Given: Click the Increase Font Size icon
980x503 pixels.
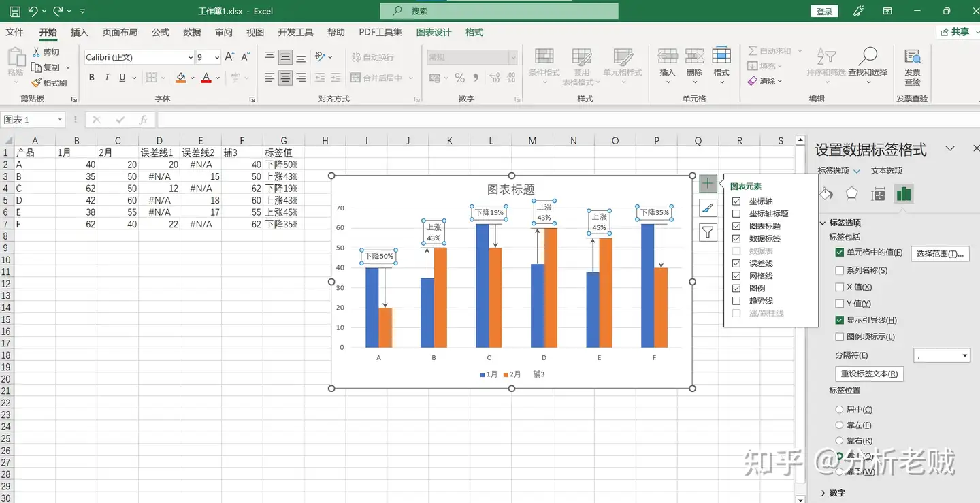Looking at the screenshot, I should pos(229,57).
